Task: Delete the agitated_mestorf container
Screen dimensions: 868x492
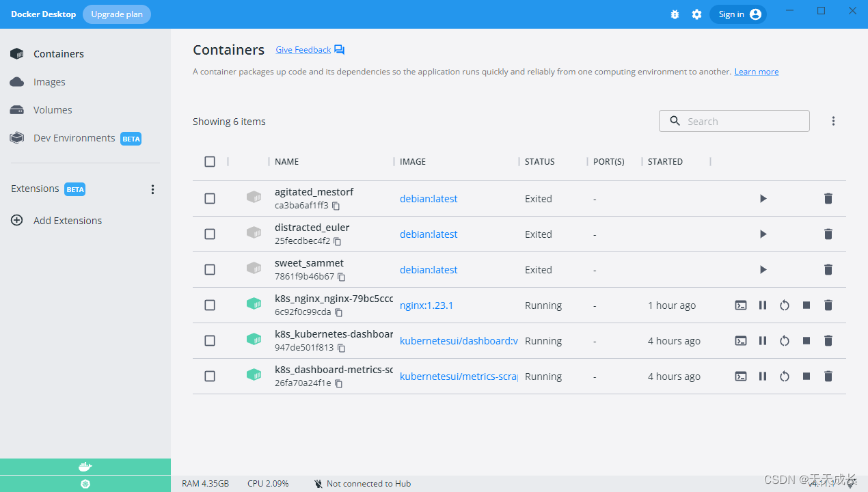Action: 828,199
